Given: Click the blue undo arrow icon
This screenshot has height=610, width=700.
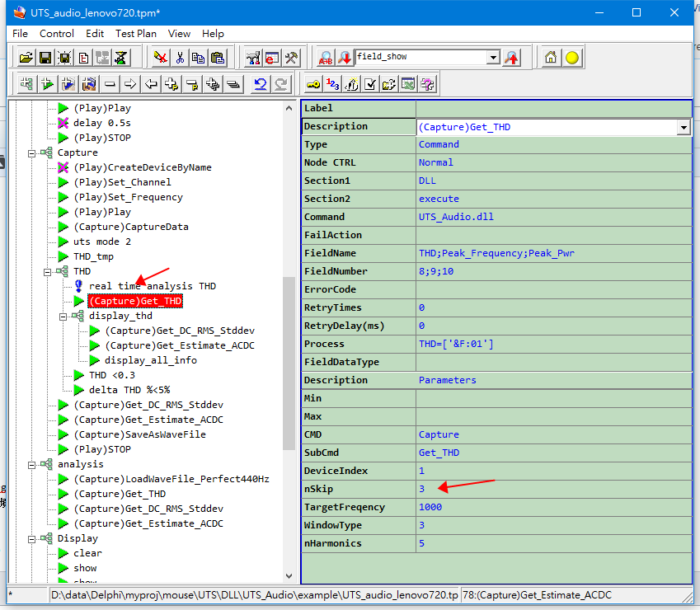Looking at the screenshot, I should [x=261, y=84].
